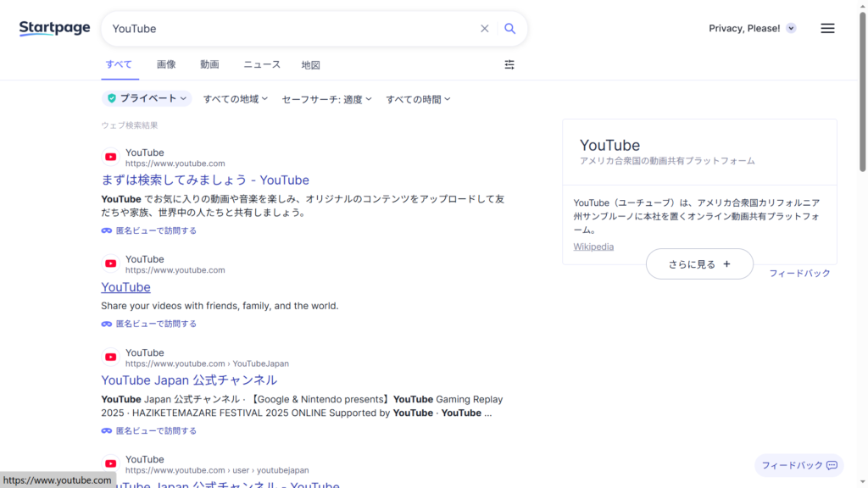The height and width of the screenshot is (488, 868).
Task: Expand the プライベート privacy dropdown
Action: (147, 99)
